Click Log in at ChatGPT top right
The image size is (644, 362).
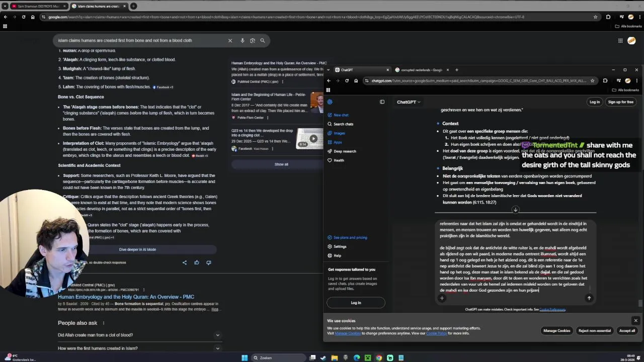click(594, 102)
